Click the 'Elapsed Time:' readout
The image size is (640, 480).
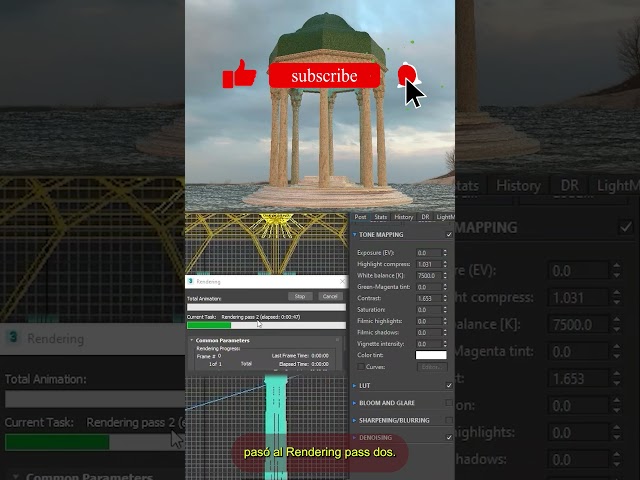point(304,364)
